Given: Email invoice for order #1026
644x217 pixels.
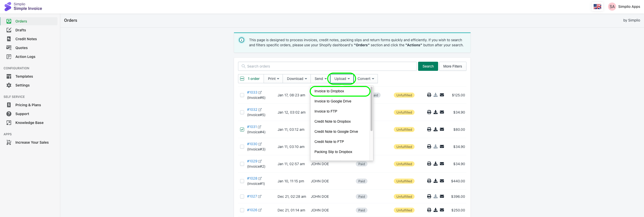Looking at the screenshot, I should [x=442, y=210].
